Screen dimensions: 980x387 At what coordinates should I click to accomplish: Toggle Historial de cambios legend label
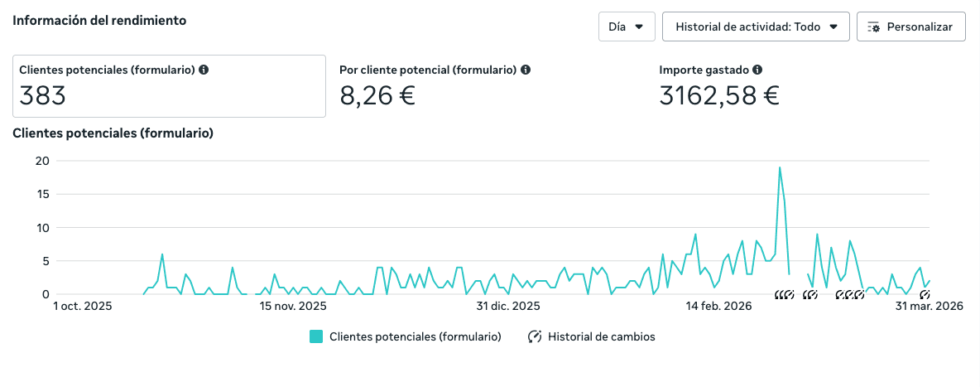click(602, 336)
